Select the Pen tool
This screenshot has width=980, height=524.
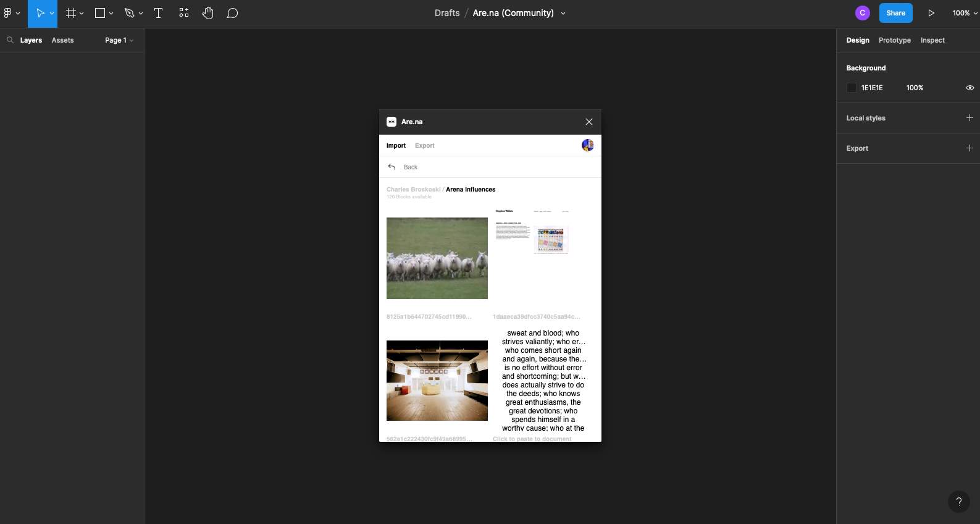pyautogui.click(x=129, y=13)
